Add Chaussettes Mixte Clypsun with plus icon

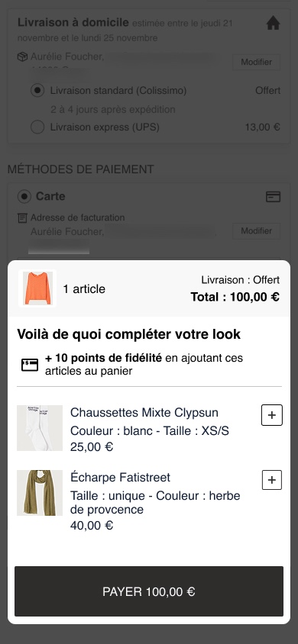tap(272, 415)
